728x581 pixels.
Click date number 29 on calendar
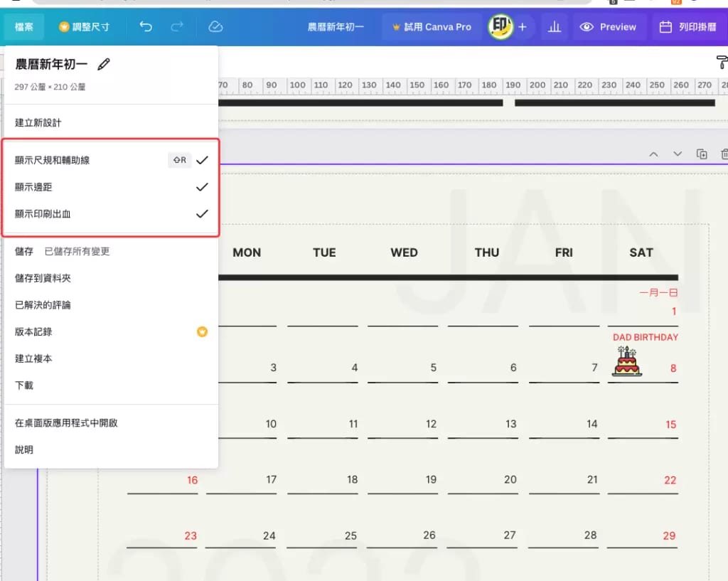tap(669, 536)
